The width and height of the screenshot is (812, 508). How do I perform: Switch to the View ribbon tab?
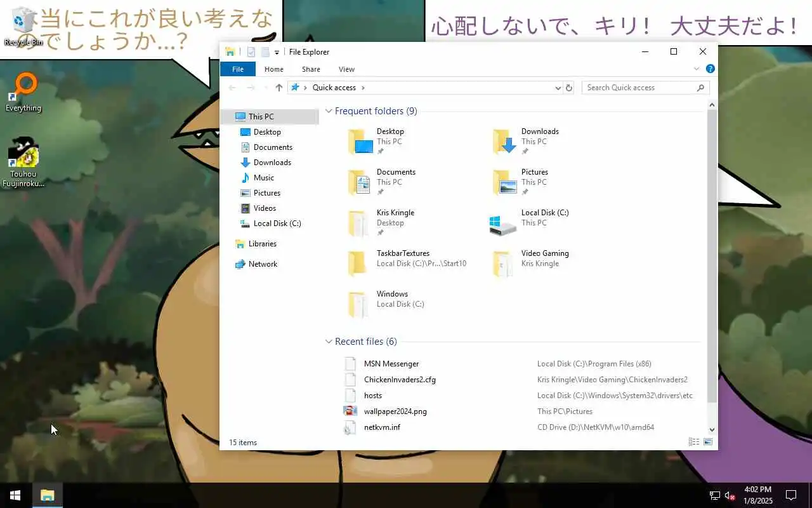coord(346,69)
